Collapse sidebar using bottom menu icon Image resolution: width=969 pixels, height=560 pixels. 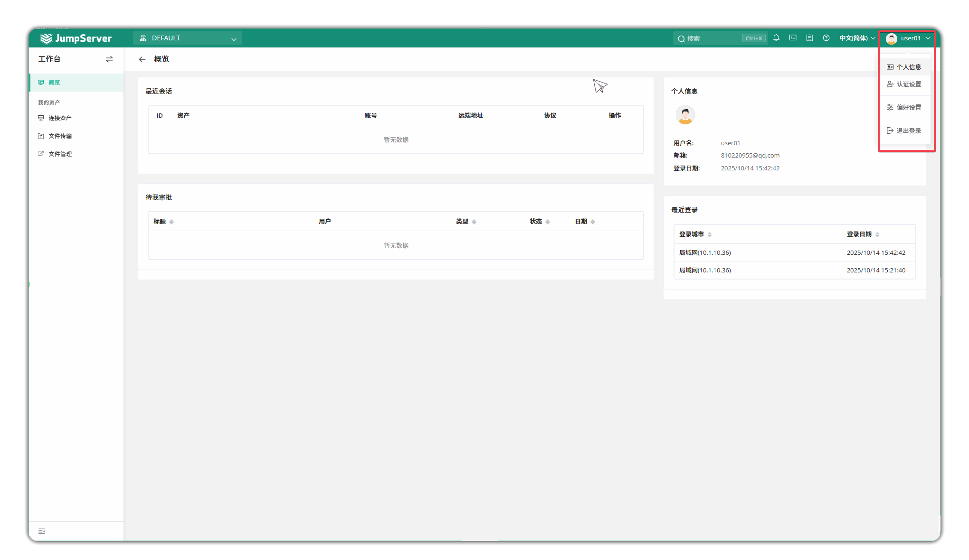[42, 531]
